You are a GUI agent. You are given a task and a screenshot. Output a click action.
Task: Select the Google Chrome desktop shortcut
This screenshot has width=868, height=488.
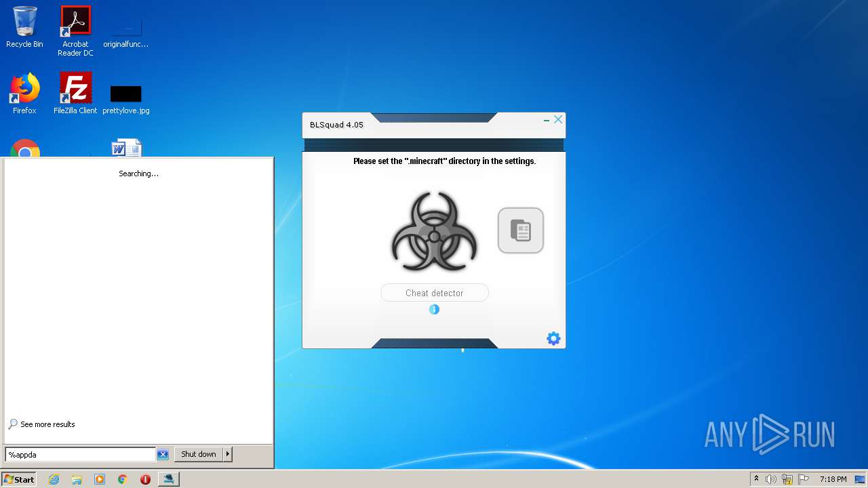click(x=24, y=148)
